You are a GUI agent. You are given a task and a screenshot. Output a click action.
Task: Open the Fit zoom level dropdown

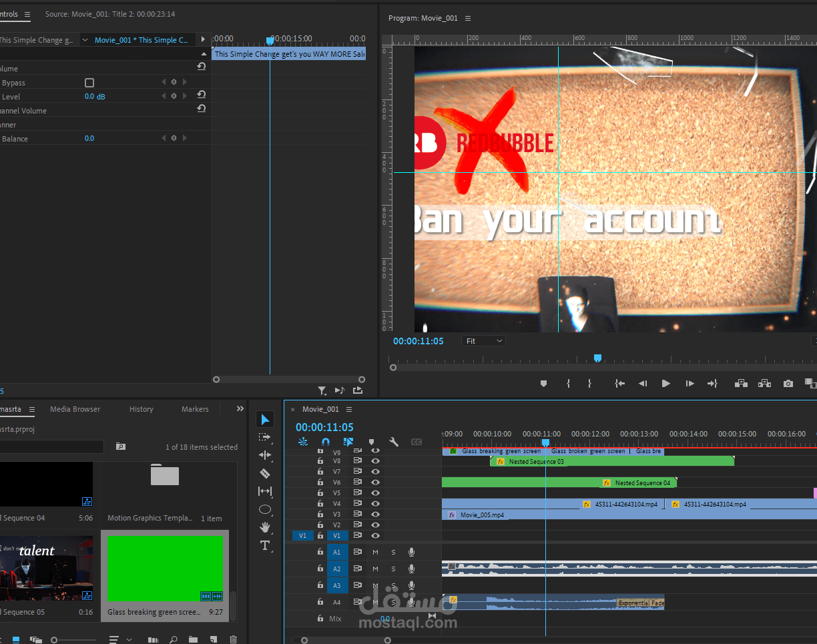[x=483, y=341]
